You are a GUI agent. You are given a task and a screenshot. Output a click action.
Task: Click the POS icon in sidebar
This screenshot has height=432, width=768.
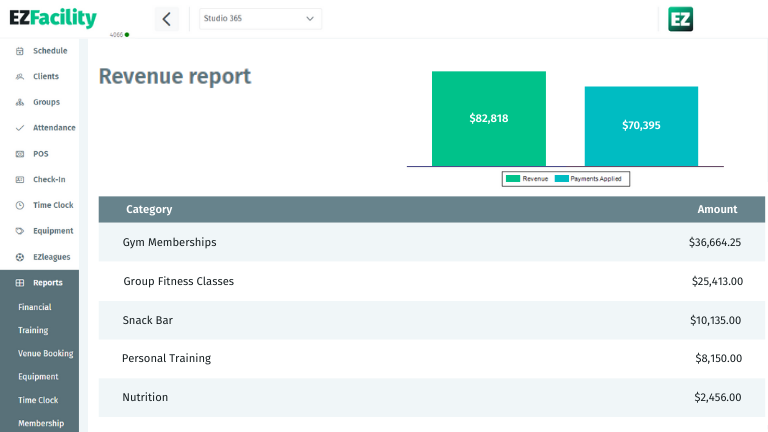(x=20, y=154)
